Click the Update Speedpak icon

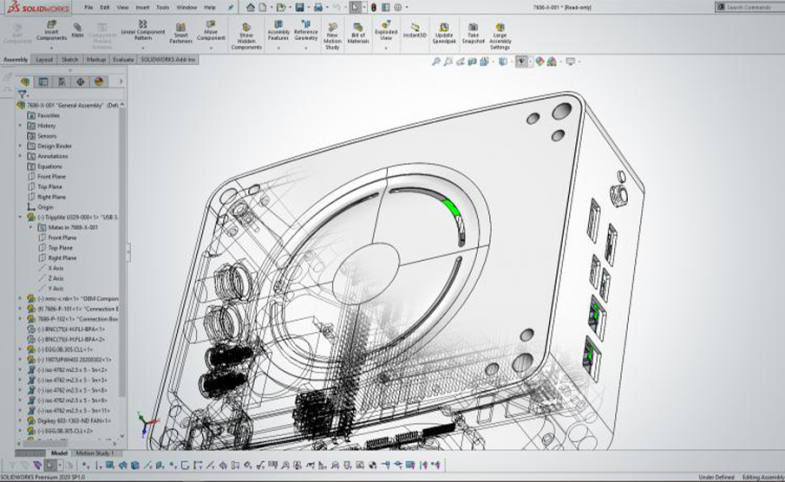[x=444, y=31]
